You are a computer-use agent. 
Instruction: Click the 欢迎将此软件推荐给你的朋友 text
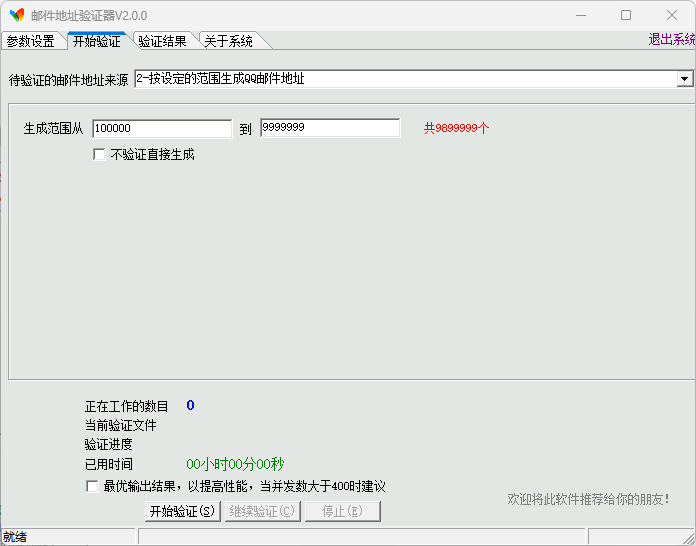[x=588, y=499]
